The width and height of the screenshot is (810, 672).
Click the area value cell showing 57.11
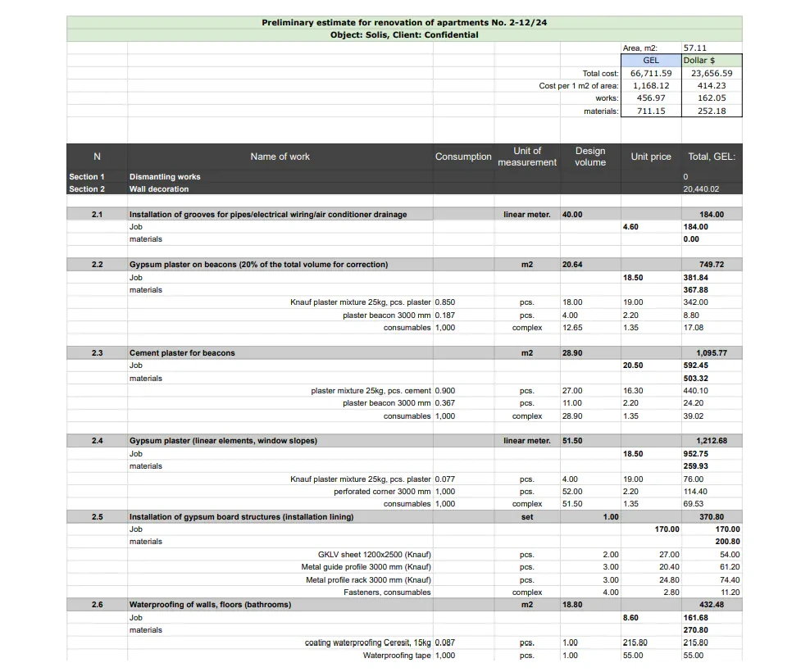697,47
